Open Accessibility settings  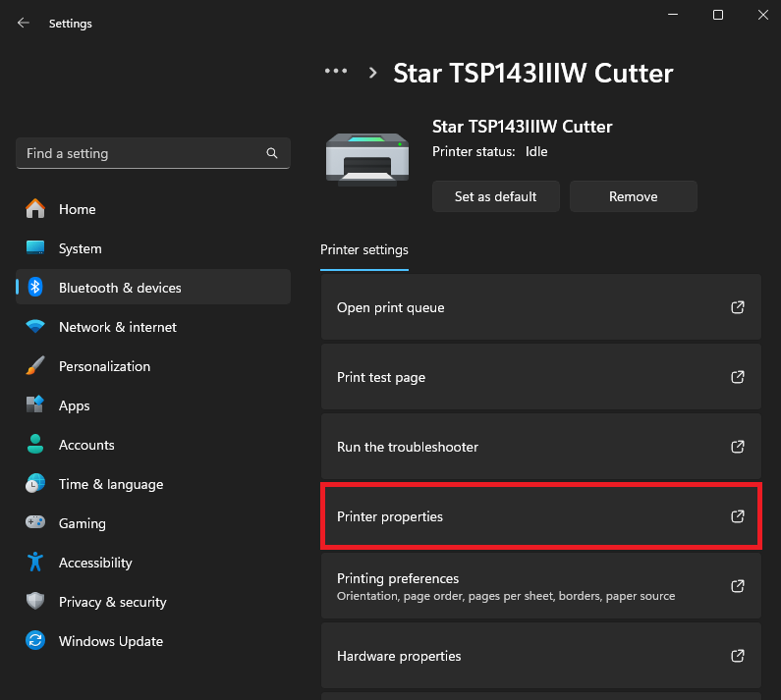[x=153, y=563]
